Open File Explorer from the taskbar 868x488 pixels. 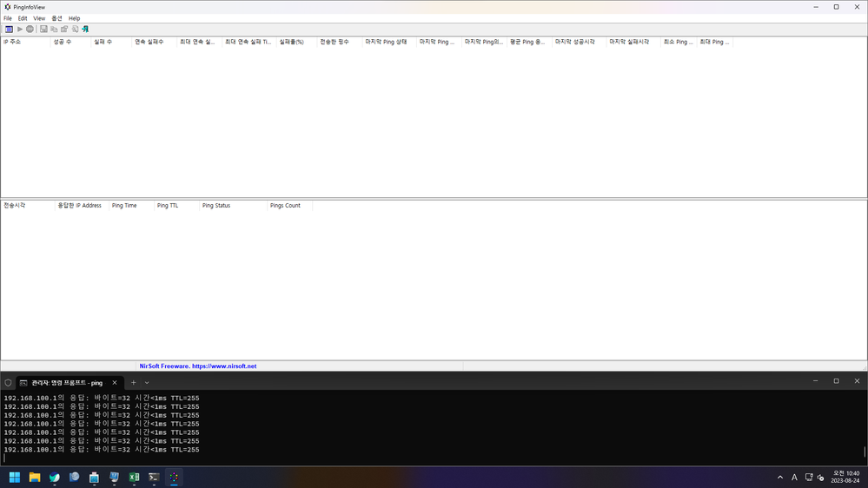click(35, 477)
